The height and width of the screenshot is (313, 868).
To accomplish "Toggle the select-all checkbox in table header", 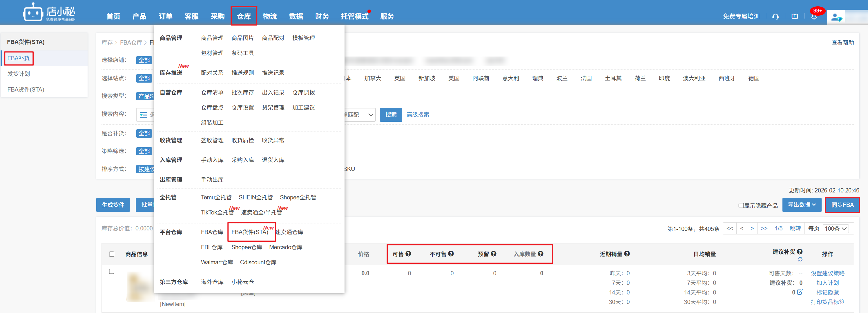I will (x=112, y=254).
